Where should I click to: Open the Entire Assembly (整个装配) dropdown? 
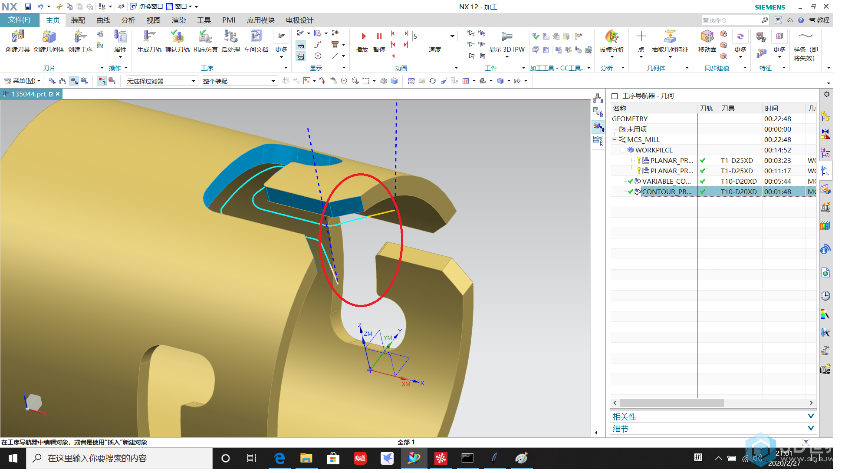pos(239,81)
